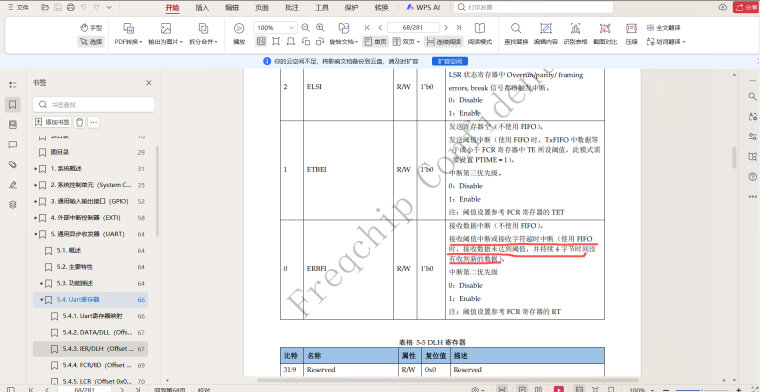Click the 68/281 page number field
Viewport: 760px width, 392px height.
413,28
